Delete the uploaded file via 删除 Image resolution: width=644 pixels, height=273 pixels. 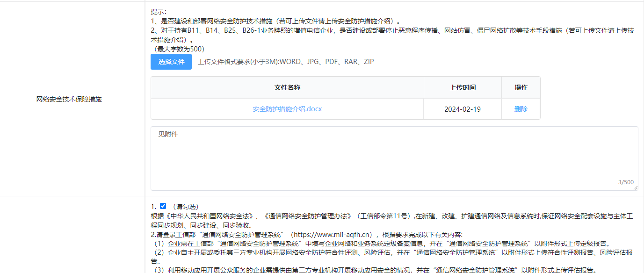pyautogui.click(x=521, y=109)
